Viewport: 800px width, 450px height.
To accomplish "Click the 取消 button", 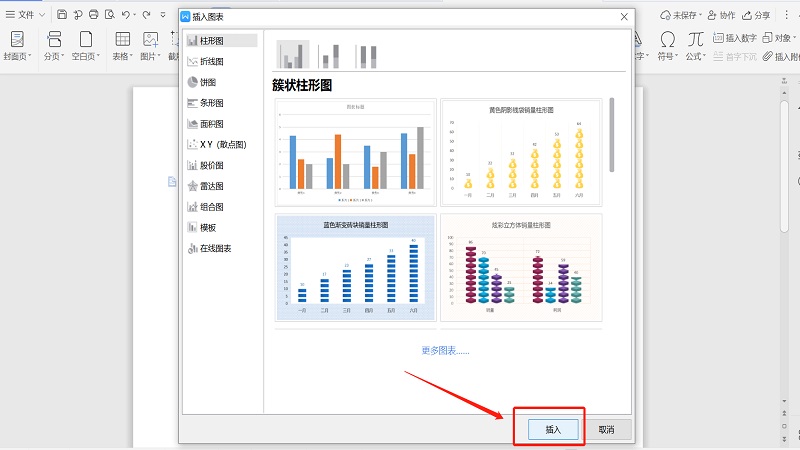I will (606, 429).
